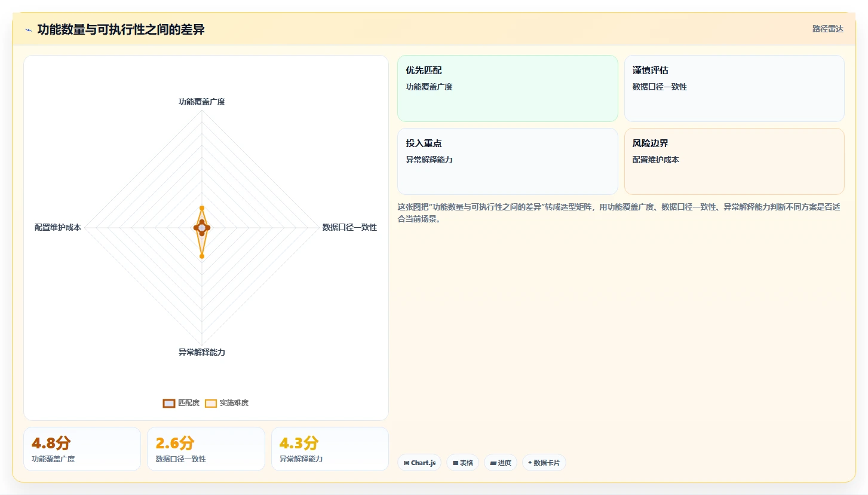The image size is (868, 495).
Task: Click the 功能覆盖广度 radar axis label
Action: (202, 102)
